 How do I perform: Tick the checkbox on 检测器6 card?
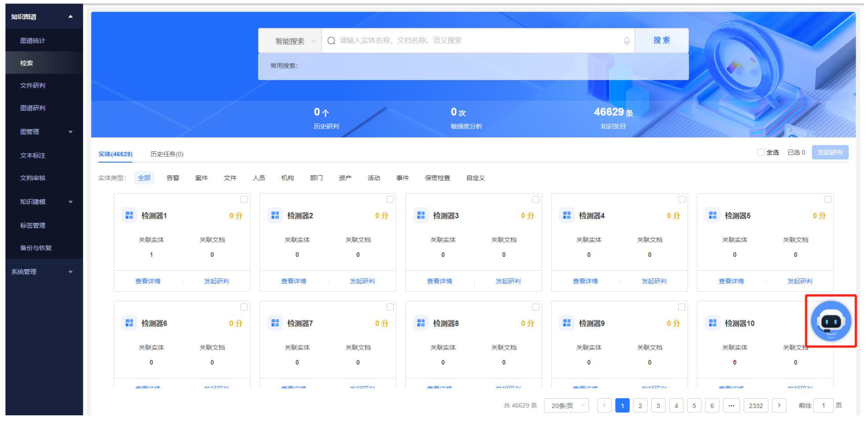click(244, 307)
